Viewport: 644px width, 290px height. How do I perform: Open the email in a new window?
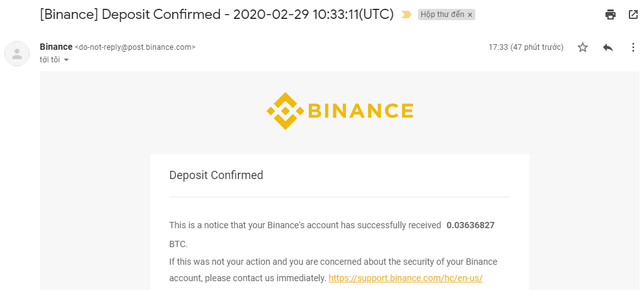tap(633, 14)
